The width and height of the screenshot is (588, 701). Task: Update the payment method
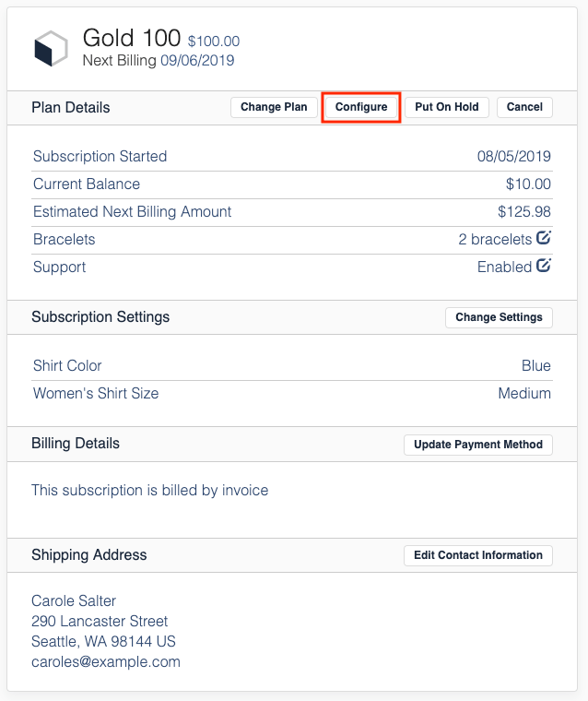[x=478, y=445]
